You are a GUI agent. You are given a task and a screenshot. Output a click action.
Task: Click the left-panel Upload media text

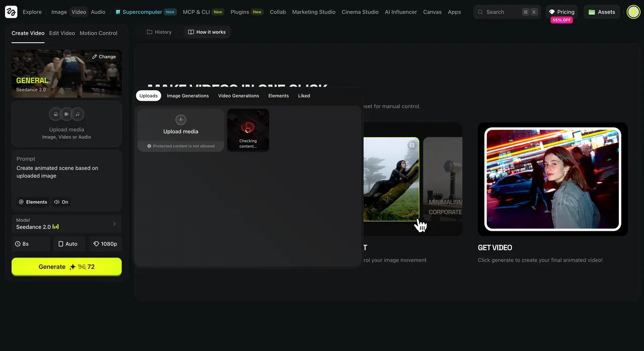coord(66,130)
